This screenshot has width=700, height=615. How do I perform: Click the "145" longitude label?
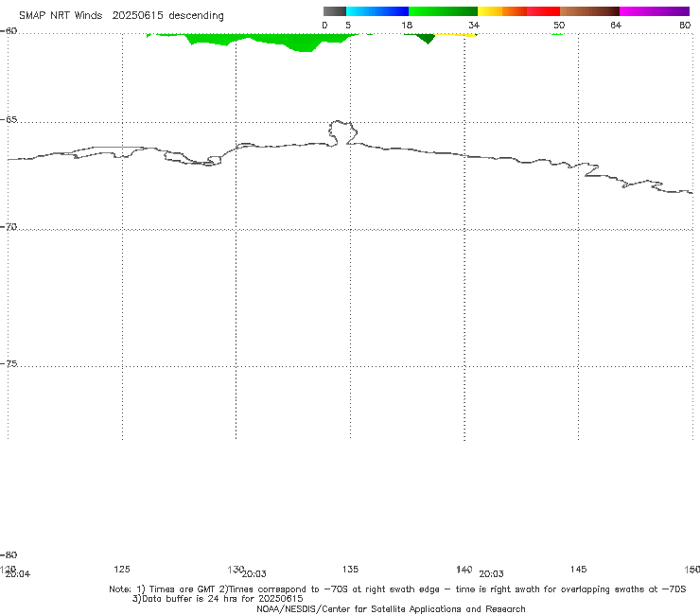(578, 569)
